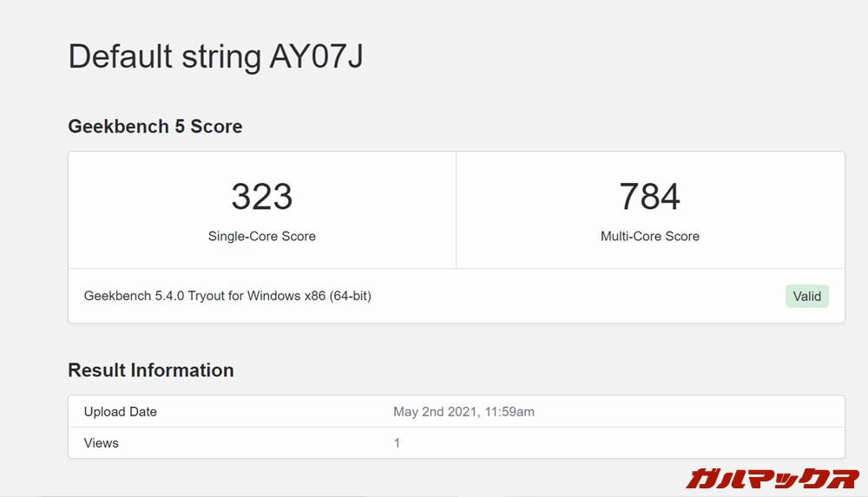Select the Views row label
868x497 pixels.
click(x=101, y=443)
